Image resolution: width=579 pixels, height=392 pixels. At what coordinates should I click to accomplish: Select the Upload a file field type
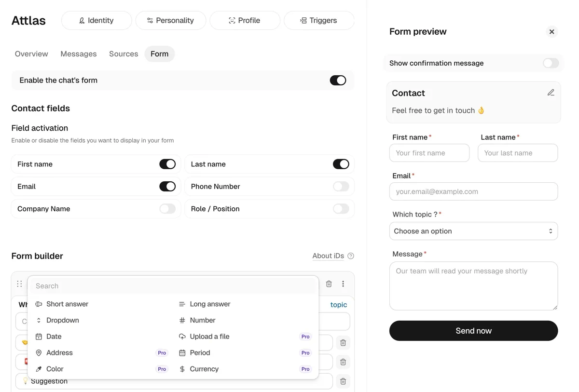(209, 336)
